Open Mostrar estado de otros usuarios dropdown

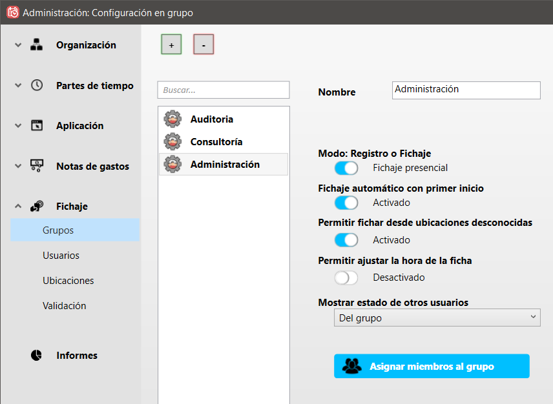pos(437,318)
